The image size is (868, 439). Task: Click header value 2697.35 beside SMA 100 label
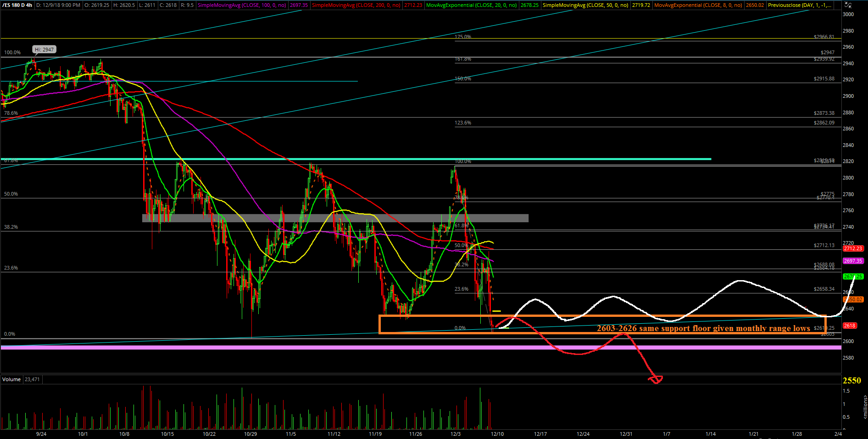(x=299, y=5)
